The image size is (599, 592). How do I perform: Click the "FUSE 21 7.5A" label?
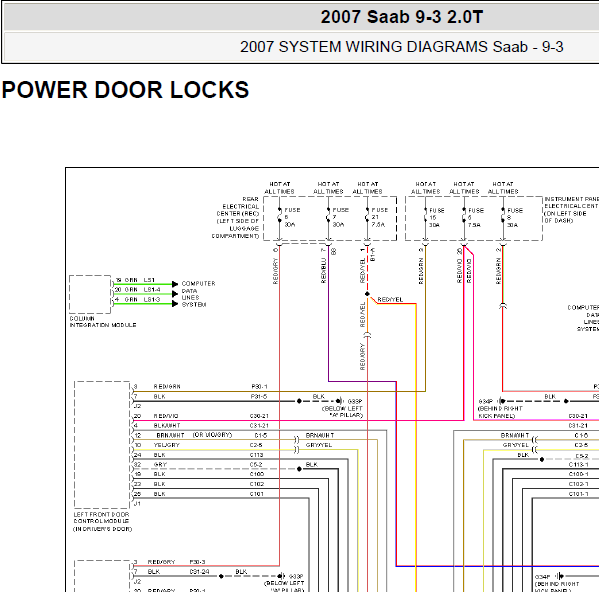pyautogui.click(x=379, y=217)
